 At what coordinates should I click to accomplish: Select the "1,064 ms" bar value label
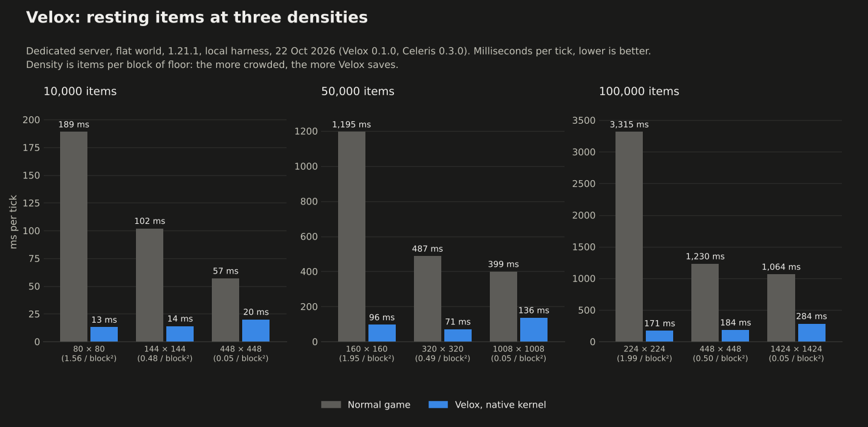pyautogui.click(x=781, y=267)
